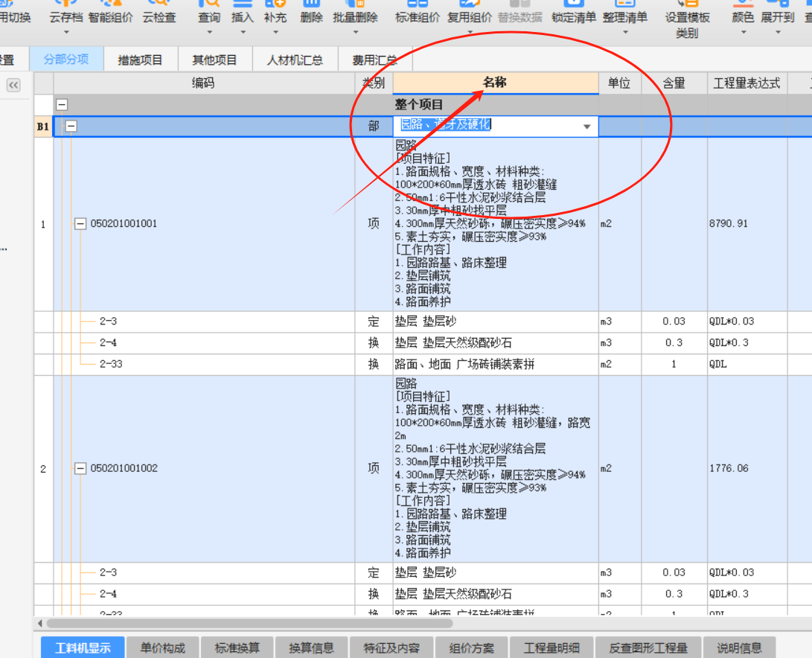Switch to the 费用汇总 tab

(x=375, y=60)
